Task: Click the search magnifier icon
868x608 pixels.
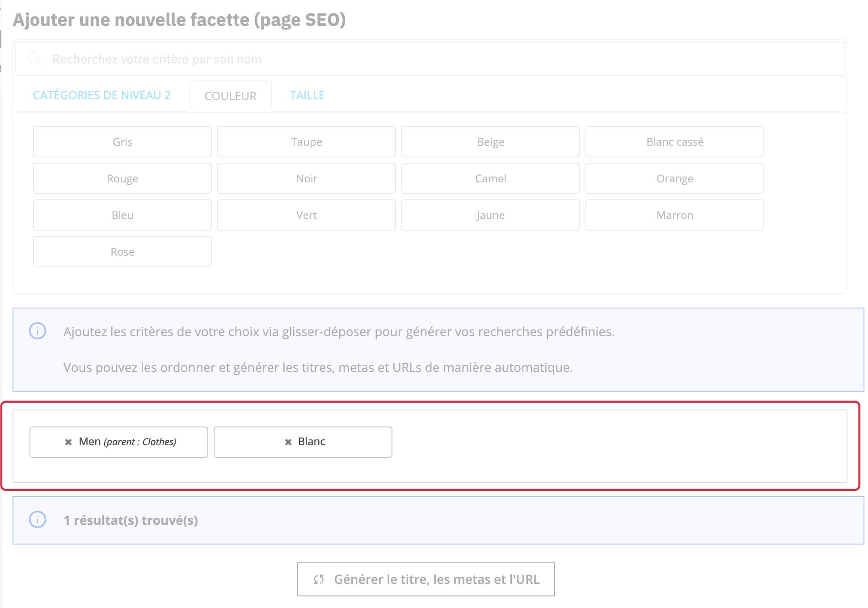Action: pos(35,59)
